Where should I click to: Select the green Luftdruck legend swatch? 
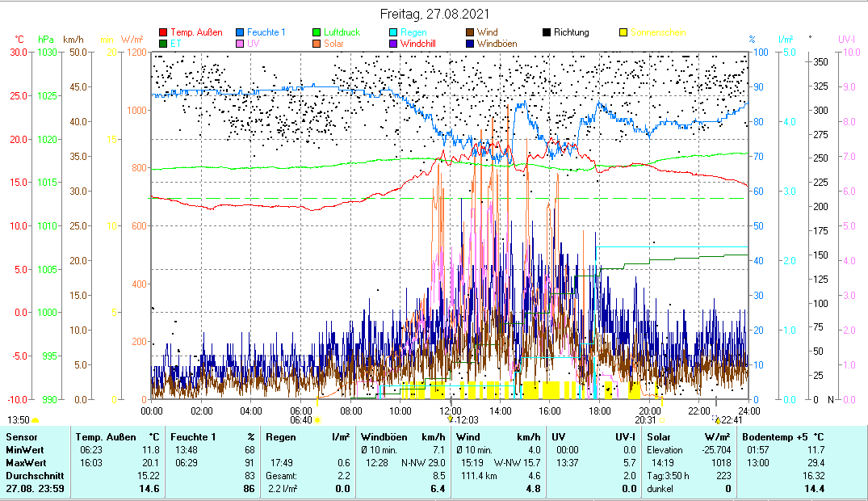coord(317,32)
